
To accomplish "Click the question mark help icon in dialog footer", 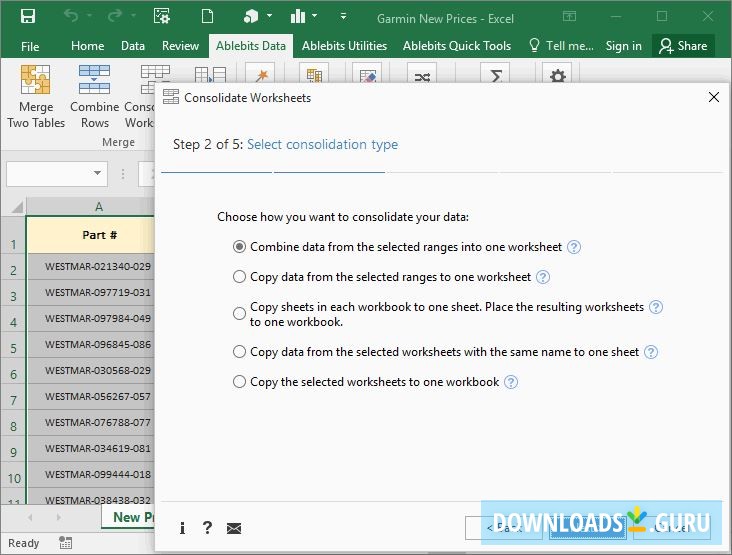I will pyautogui.click(x=207, y=527).
